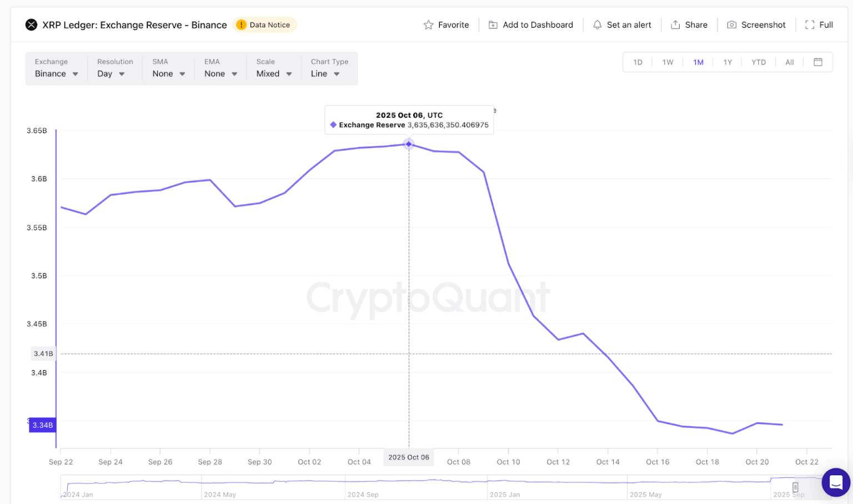Open the calendar date picker icon

click(817, 62)
